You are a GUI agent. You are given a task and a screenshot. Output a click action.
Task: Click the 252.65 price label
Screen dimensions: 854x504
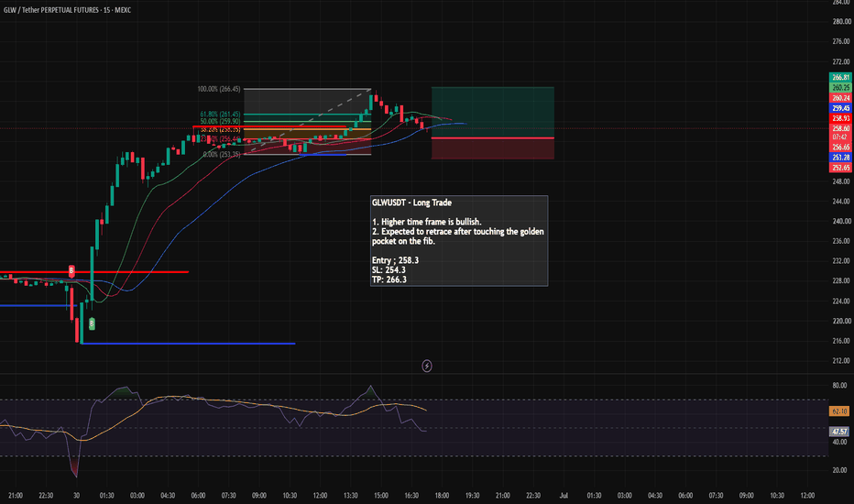click(840, 168)
